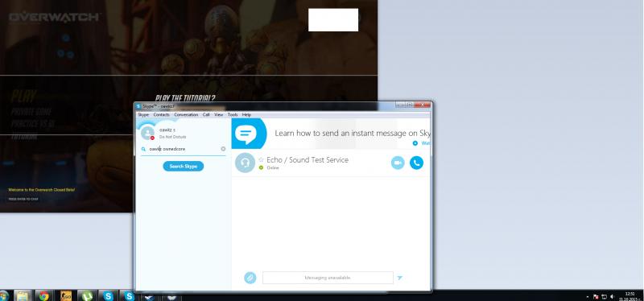644x301 pixels.
Task: Open the Call menu
Action: click(206, 115)
